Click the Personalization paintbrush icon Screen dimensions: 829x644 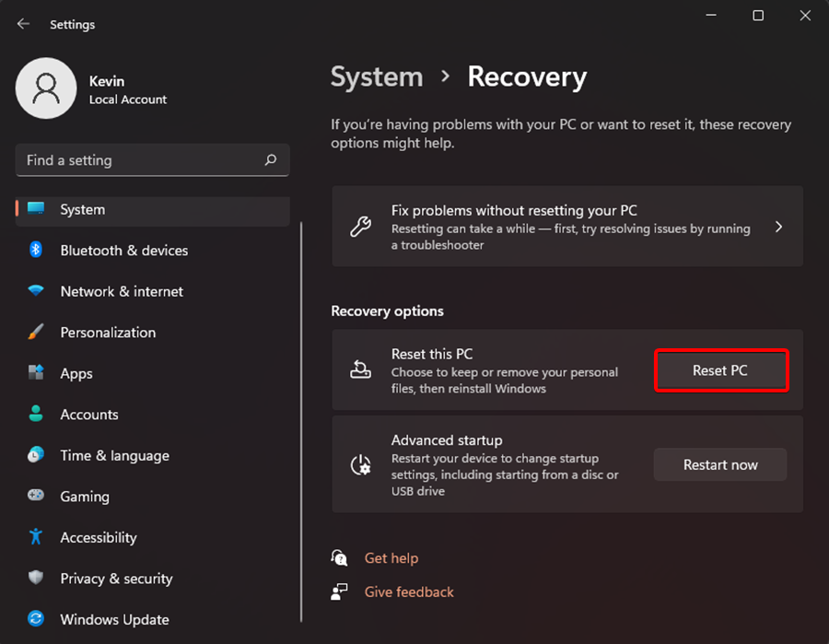[x=36, y=332]
